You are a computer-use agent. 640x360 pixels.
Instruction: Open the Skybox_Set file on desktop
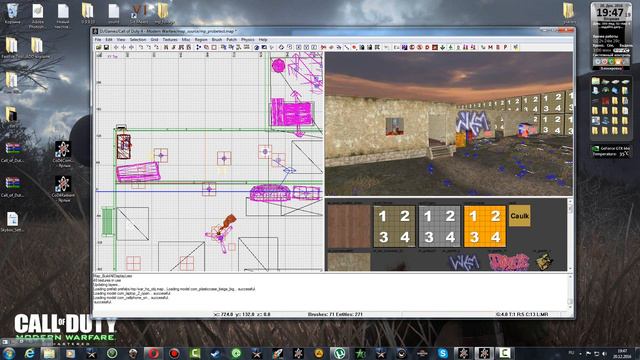coord(12,222)
